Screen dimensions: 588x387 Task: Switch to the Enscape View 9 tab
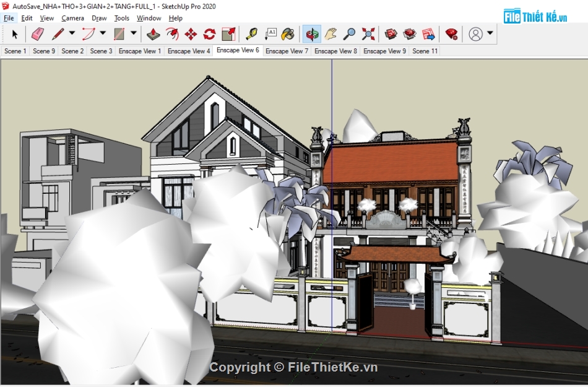point(385,51)
